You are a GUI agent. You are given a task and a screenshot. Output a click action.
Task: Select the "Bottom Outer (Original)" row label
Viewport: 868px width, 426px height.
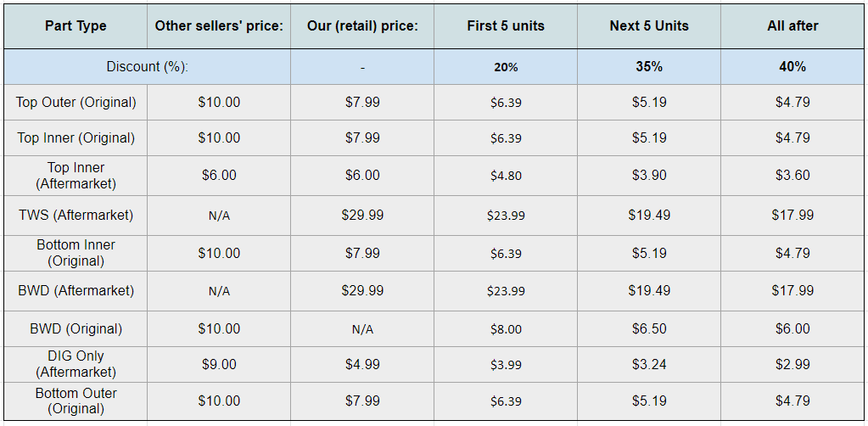pos(76,401)
